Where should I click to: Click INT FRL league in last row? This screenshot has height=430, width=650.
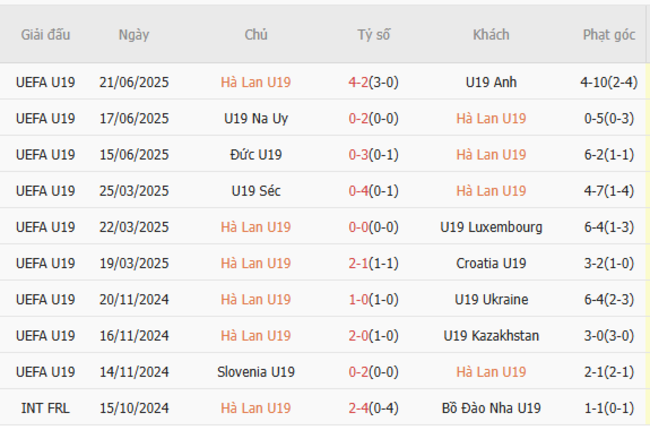pos(46,408)
